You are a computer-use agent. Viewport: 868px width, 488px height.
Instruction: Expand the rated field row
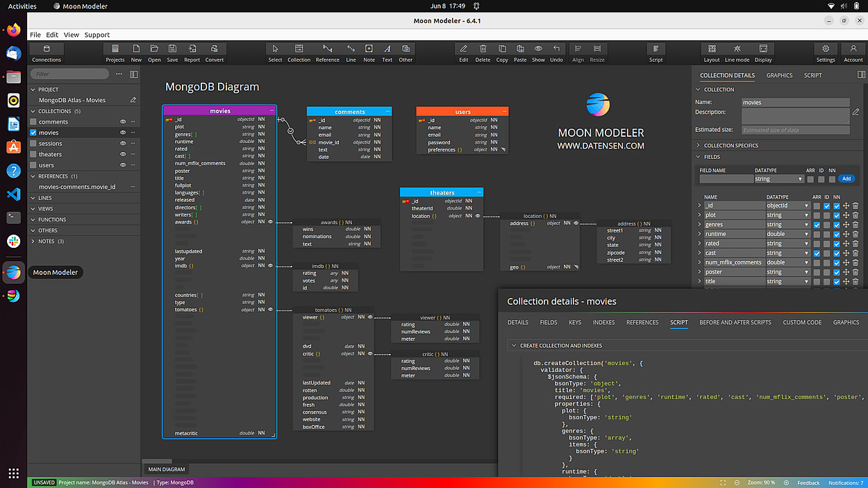pyautogui.click(x=699, y=244)
